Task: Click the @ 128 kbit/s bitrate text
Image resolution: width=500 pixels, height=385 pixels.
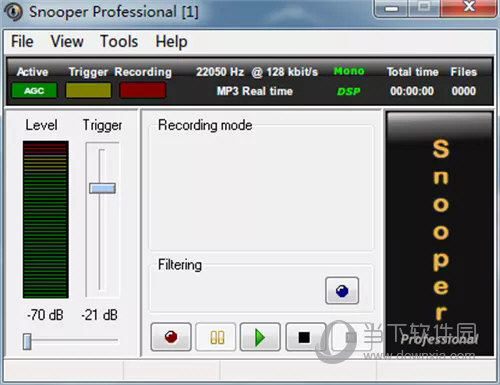Action: click(x=284, y=72)
